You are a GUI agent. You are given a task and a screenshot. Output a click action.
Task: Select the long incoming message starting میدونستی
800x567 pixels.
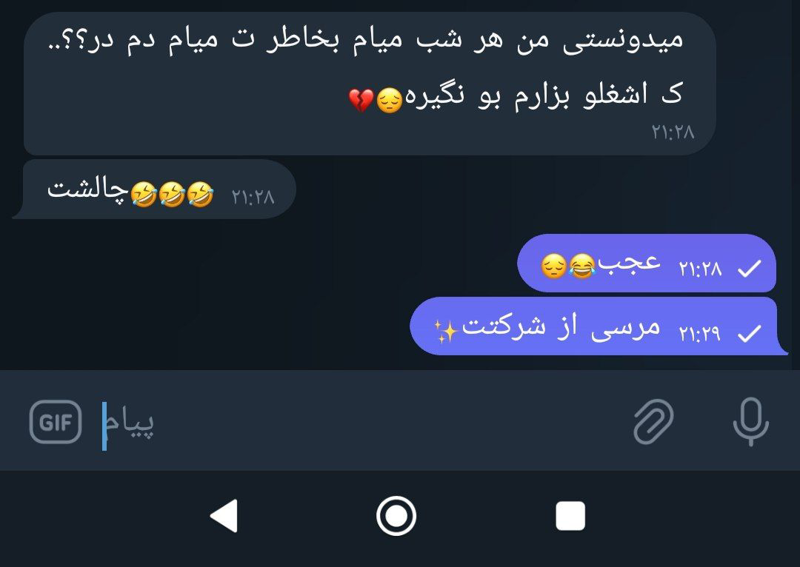coord(370,84)
